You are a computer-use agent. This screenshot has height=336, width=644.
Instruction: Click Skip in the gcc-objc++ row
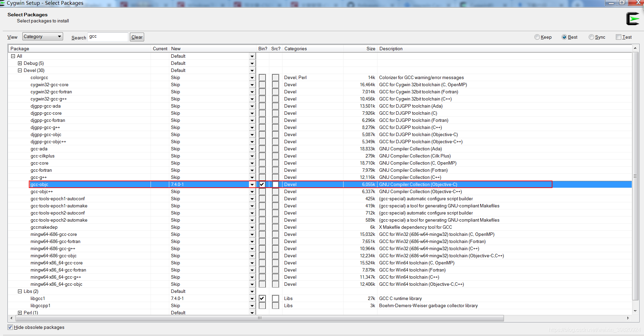click(175, 191)
